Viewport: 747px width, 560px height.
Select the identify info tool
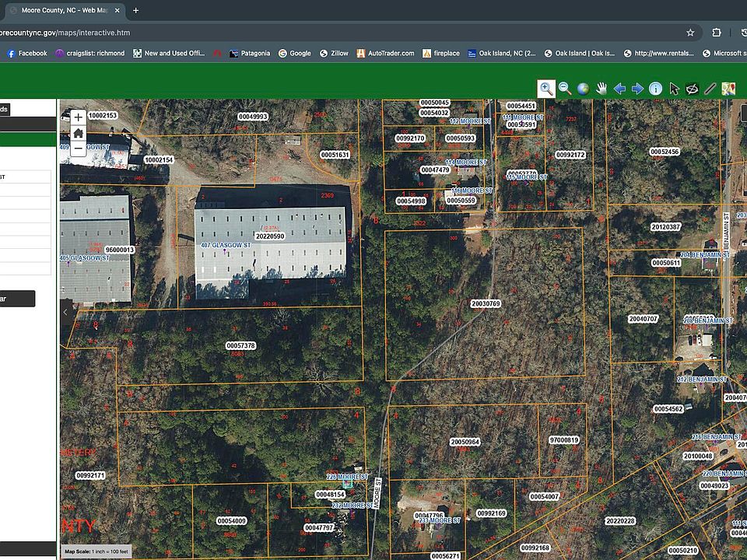[x=655, y=89]
